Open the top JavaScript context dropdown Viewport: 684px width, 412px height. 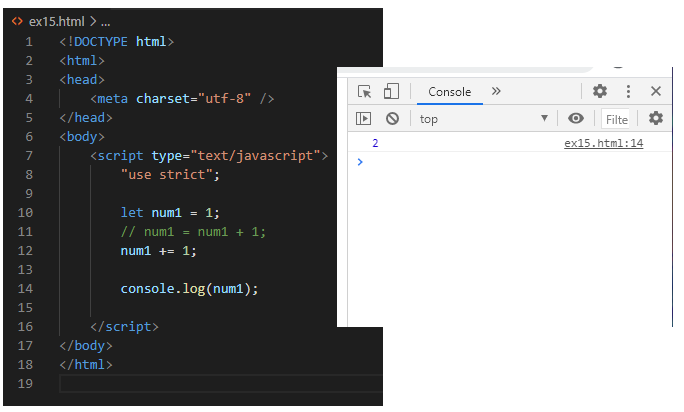pyautogui.click(x=483, y=119)
